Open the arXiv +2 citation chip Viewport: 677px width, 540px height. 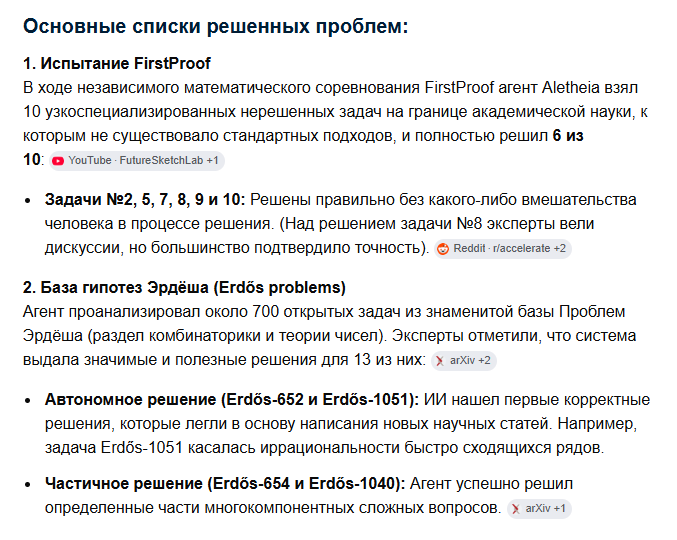[x=464, y=361]
